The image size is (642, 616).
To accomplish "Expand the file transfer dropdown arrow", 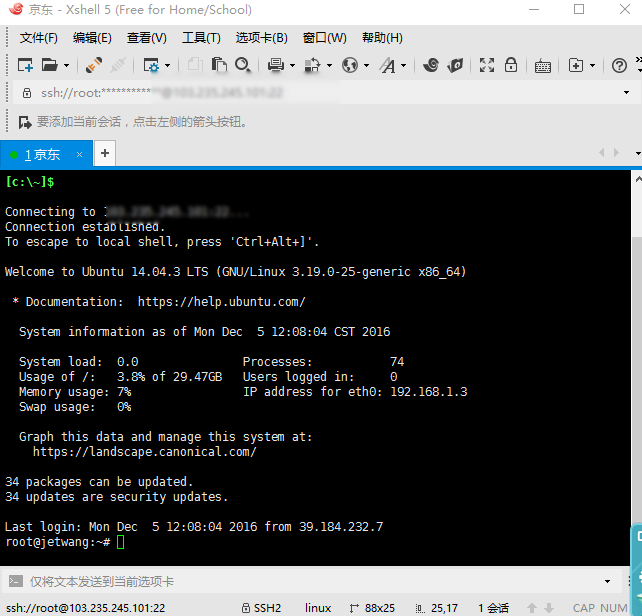I will pyautogui.click(x=329, y=66).
